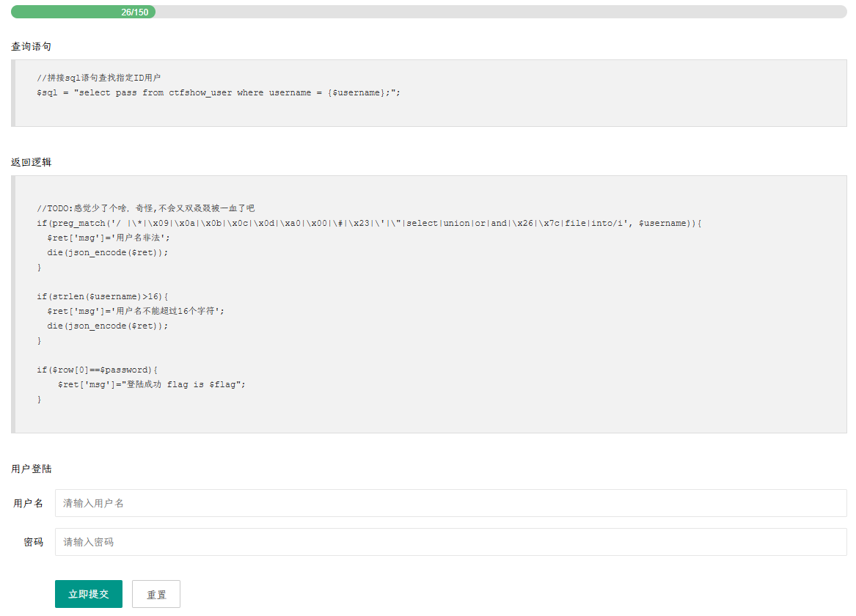The height and width of the screenshot is (616, 856).
Task: Click the 查询语句 heading
Action: [x=31, y=47]
